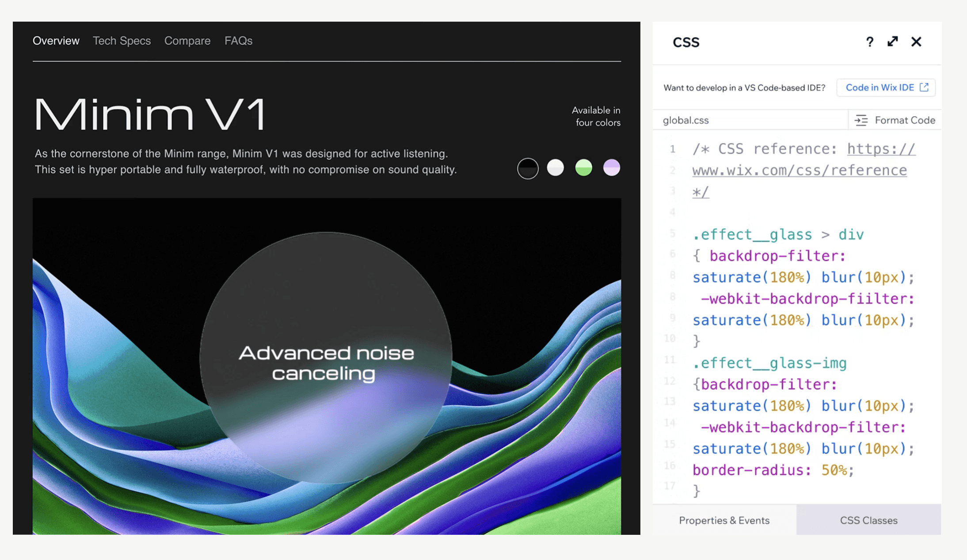Expand the CSS panel with the arrows icon
Image resolution: width=967 pixels, height=560 pixels.
coord(893,42)
